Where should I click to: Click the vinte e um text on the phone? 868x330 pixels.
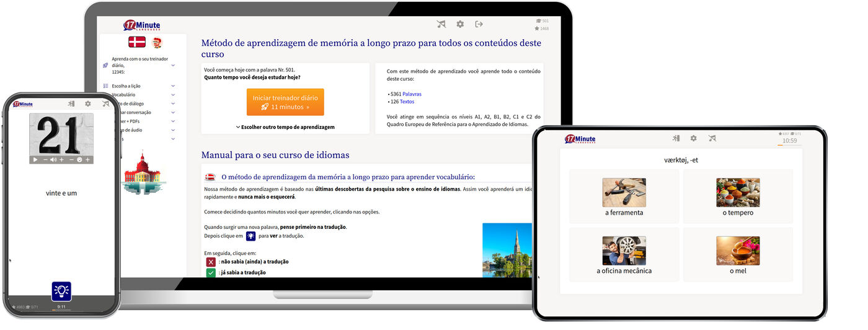point(61,193)
